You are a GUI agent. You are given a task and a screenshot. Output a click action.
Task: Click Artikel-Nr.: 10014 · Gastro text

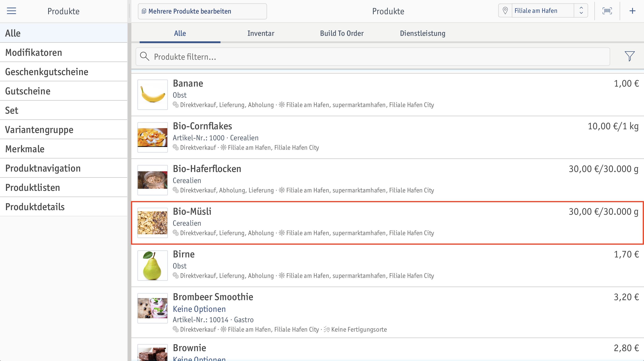213,320
